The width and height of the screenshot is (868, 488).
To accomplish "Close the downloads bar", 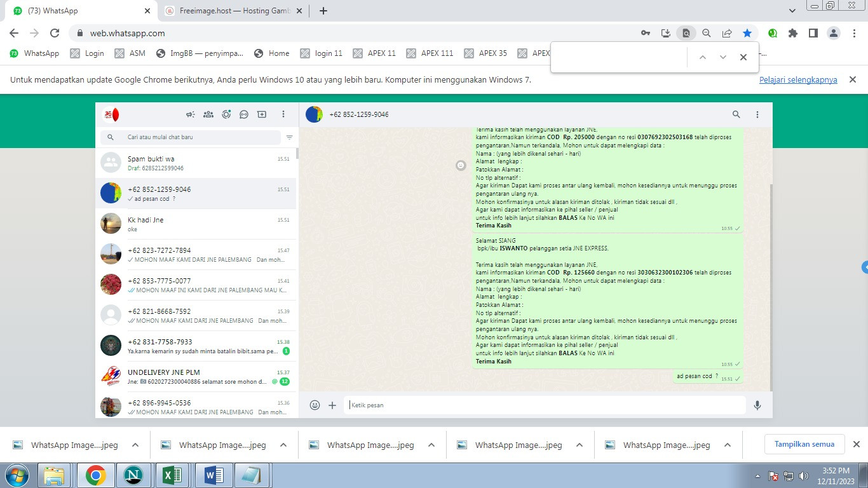I will click(856, 444).
